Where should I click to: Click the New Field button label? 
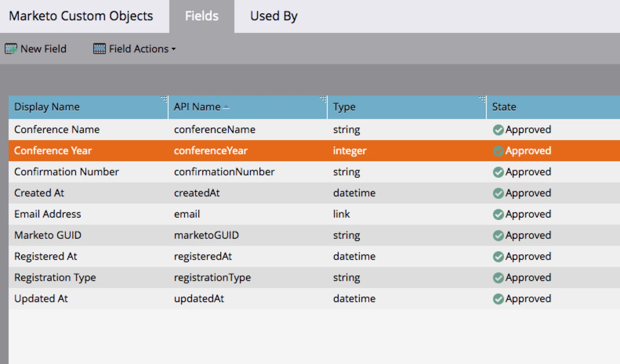(44, 49)
